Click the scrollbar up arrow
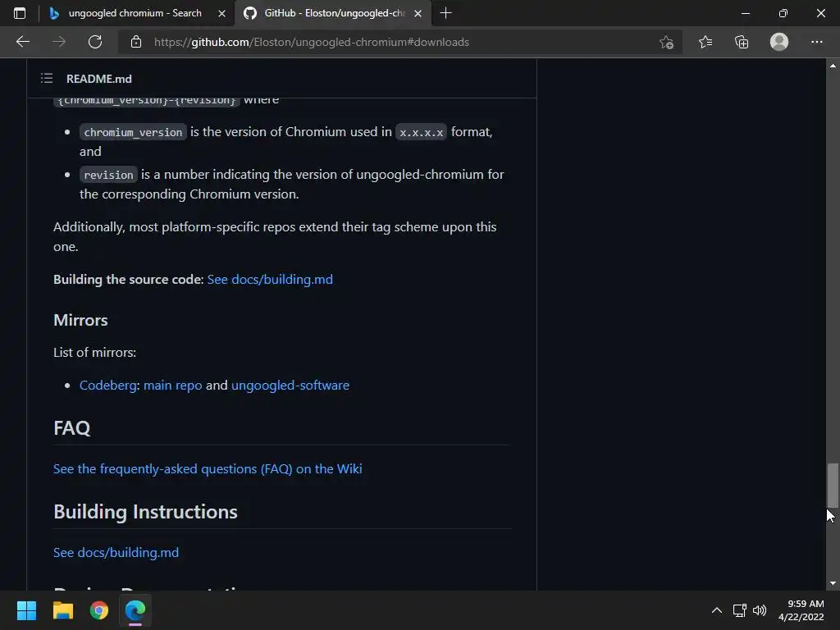Image resolution: width=840 pixels, height=630 pixels. tap(833, 66)
